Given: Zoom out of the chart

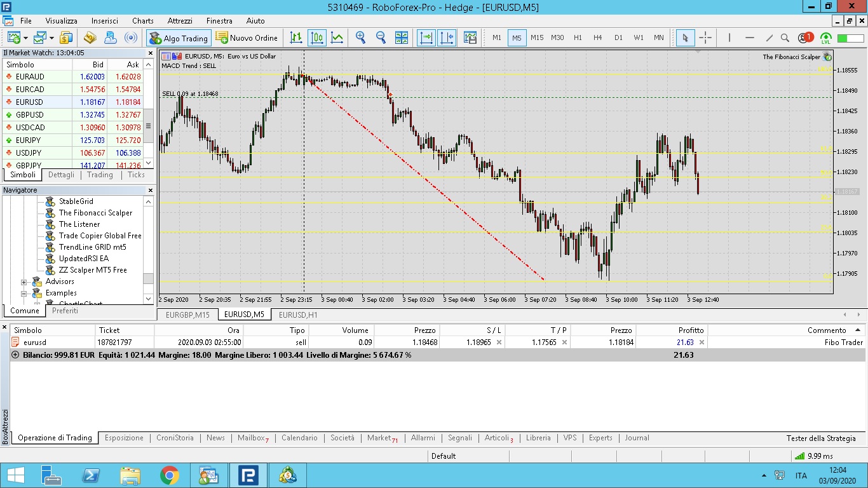Looking at the screenshot, I should tap(381, 38).
